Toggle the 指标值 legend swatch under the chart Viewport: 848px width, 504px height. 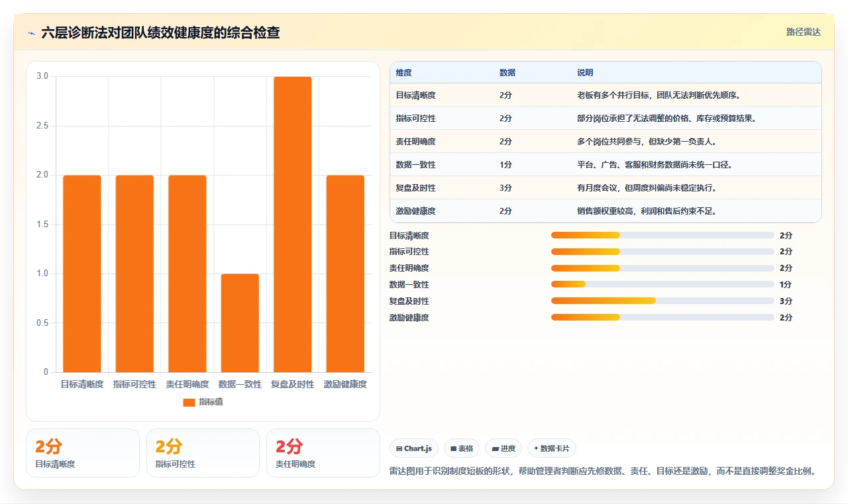[189, 402]
